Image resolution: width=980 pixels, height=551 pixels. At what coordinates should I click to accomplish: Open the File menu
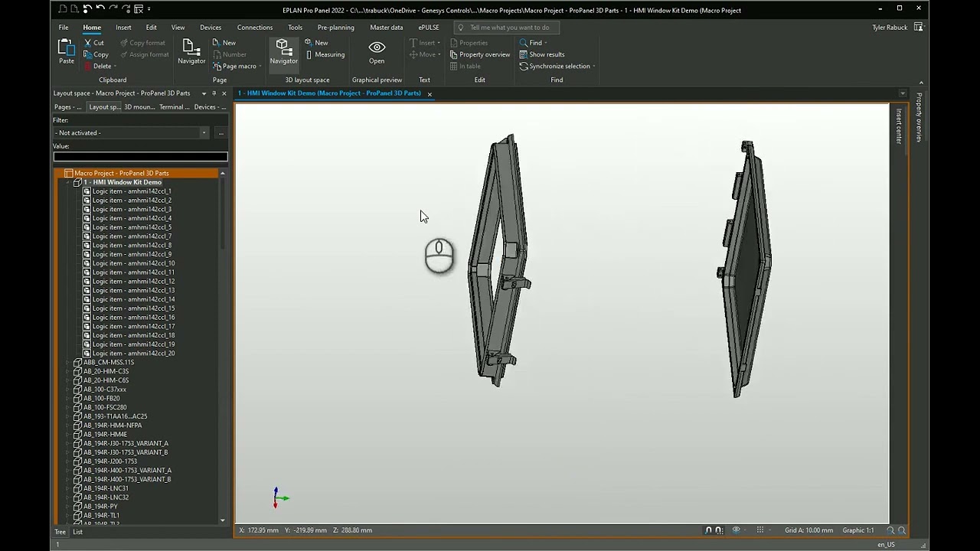click(x=64, y=28)
